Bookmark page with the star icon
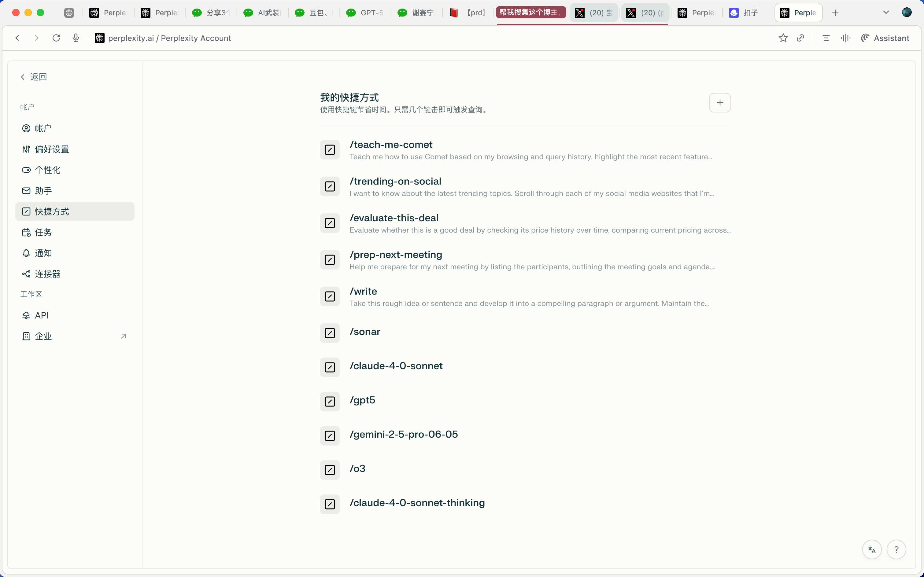 point(783,38)
